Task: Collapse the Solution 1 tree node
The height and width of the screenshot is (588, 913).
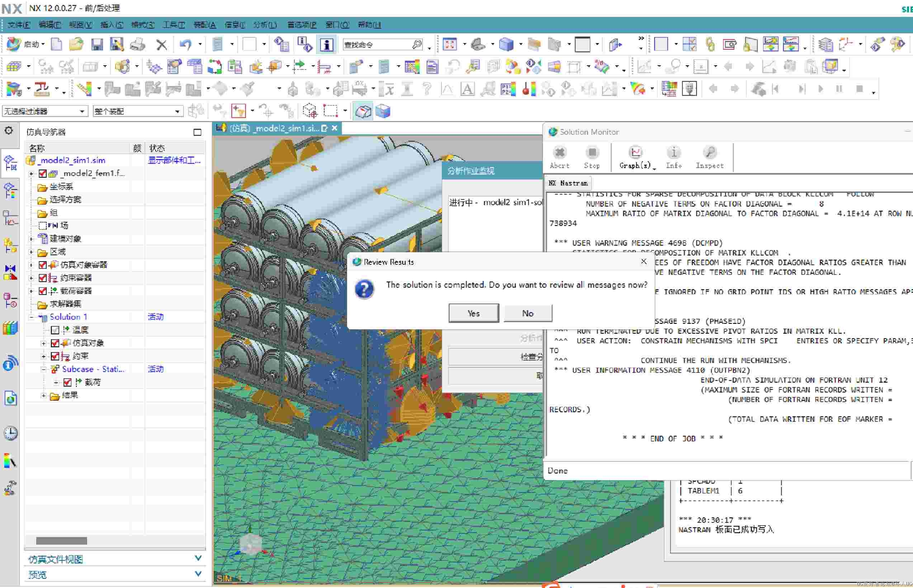Action: coord(31,317)
